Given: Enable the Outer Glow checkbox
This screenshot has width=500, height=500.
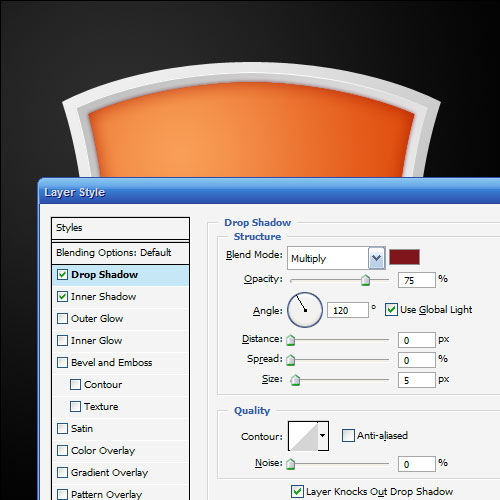Looking at the screenshot, I should click(x=62, y=319).
